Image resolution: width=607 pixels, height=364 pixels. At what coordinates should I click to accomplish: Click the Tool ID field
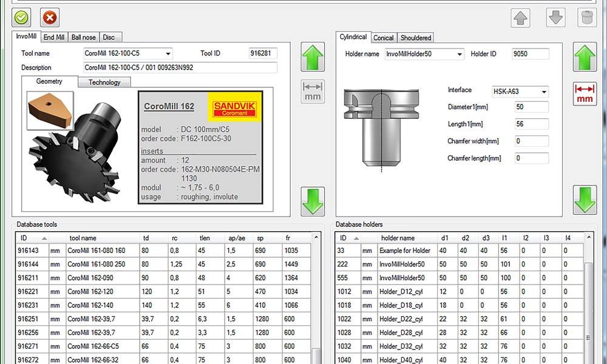pyautogui.click(x=263, y=53)
